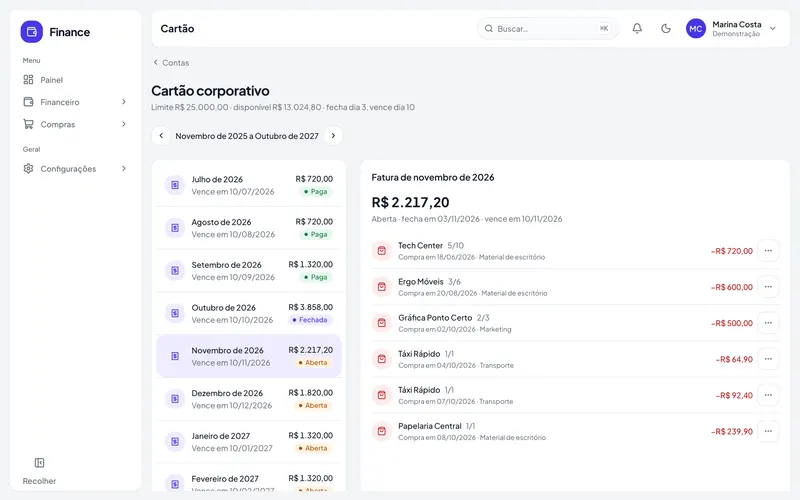Screen dimensions: 800x500
Task: Click the Financeiro wallet icon
Action: coord(29,102)
